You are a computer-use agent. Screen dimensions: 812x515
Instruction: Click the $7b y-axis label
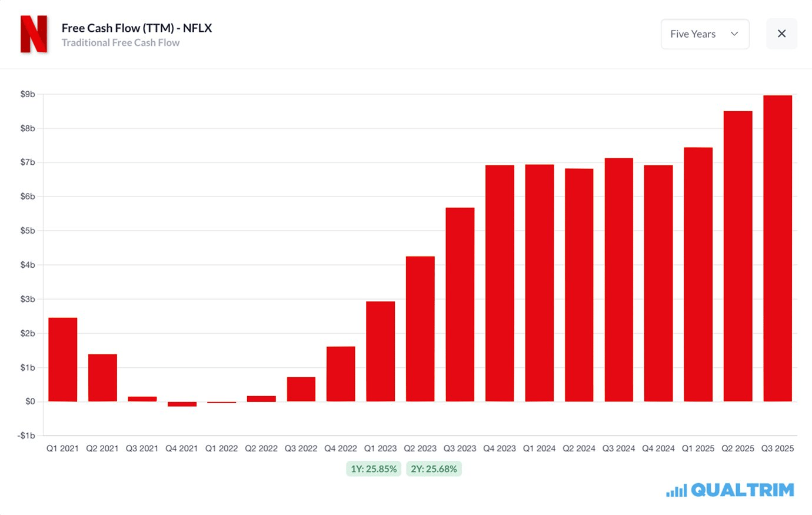[x=28, y=162]
